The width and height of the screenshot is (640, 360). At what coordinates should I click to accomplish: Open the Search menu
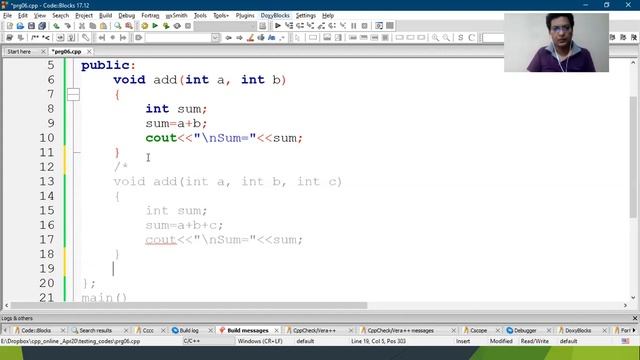pos(60,16)
